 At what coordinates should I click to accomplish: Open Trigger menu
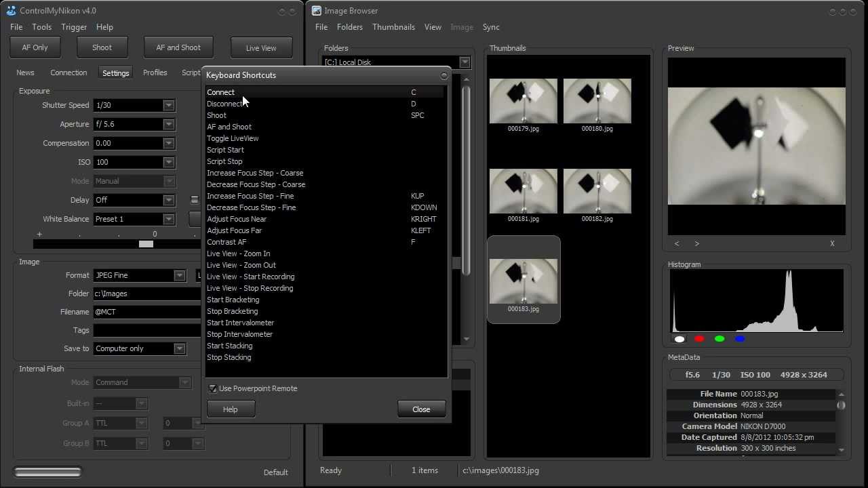74,27
